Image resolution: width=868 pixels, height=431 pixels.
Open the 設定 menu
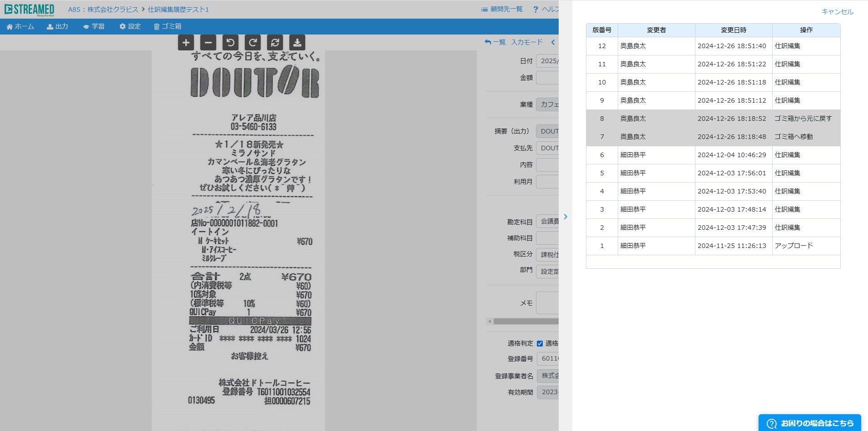[130, 26]
